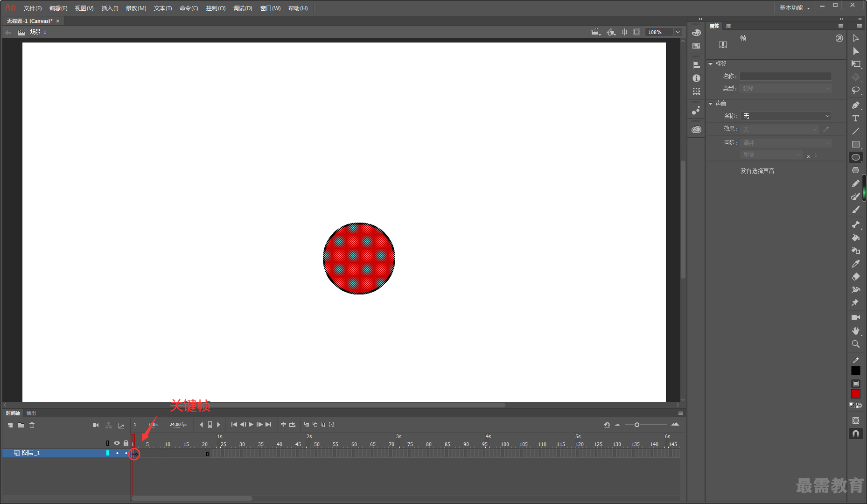Create a new layer in timeline

[10, 425]
